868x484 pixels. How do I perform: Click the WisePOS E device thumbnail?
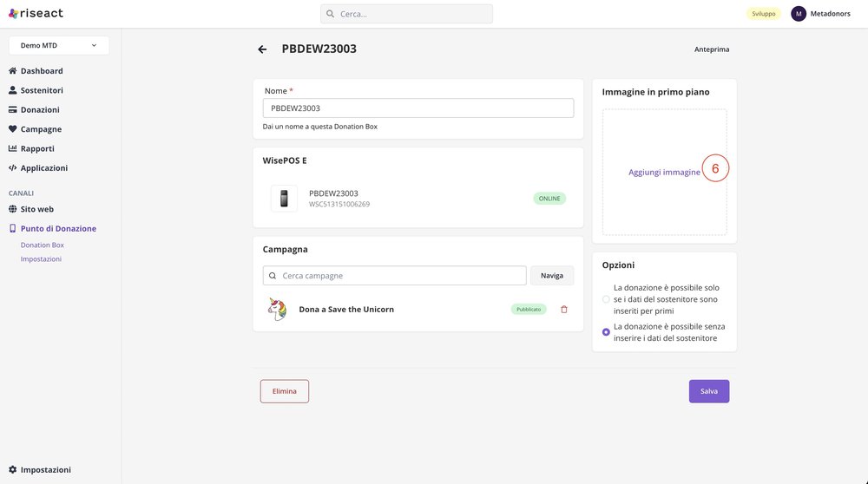[284, 199]
